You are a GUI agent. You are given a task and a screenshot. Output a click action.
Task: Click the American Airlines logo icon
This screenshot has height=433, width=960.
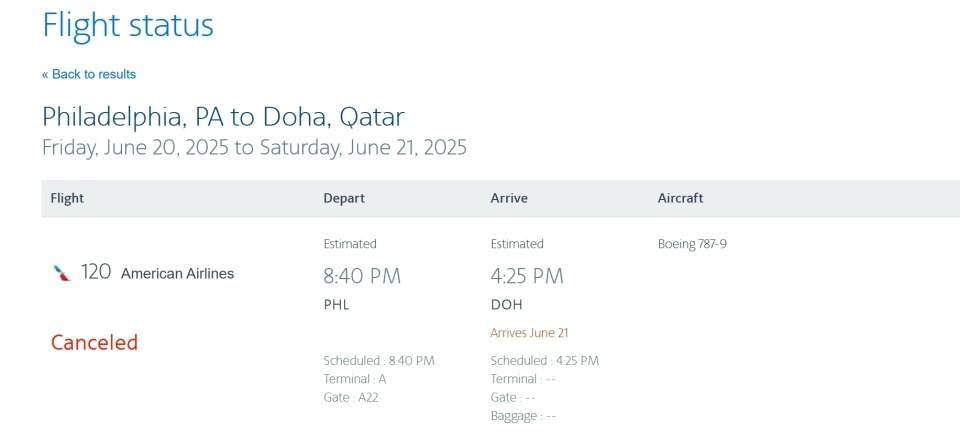pyautogui.click(x=62, y=273)
